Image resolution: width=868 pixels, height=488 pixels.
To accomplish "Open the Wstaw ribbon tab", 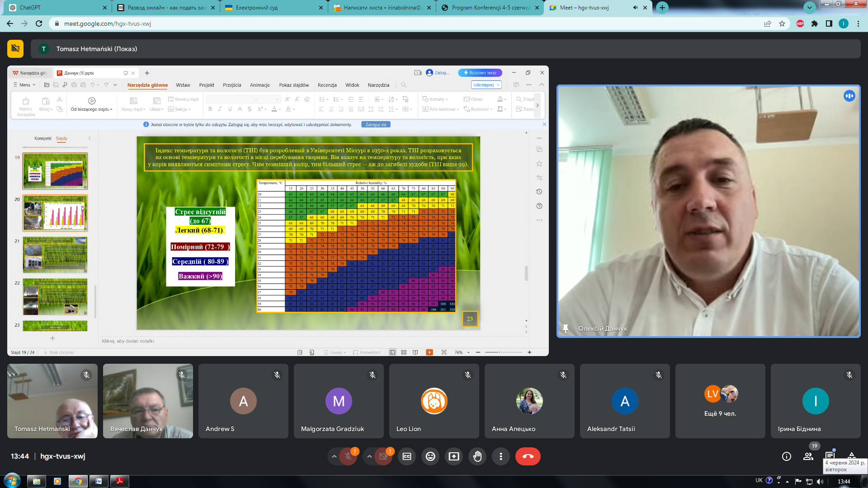I will pos(183,85).
